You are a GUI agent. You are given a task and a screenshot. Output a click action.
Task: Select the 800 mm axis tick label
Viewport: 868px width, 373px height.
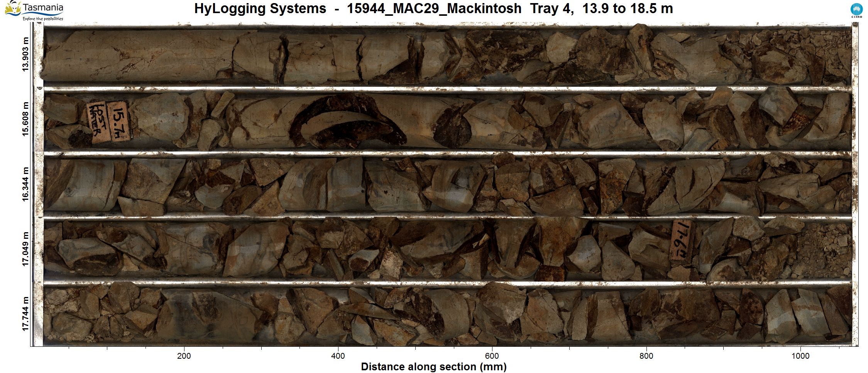point(646,356)
